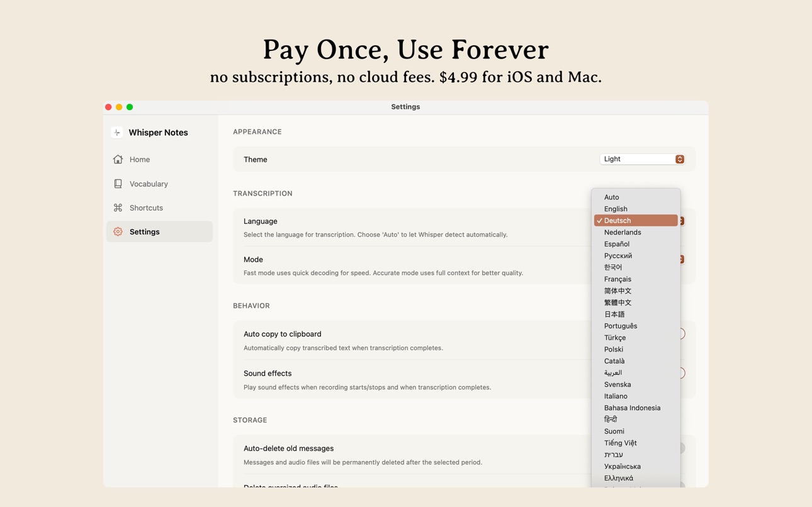This screenshot has width=812, height=507.
Task: Choose Français language
Action: pos(636,279)
